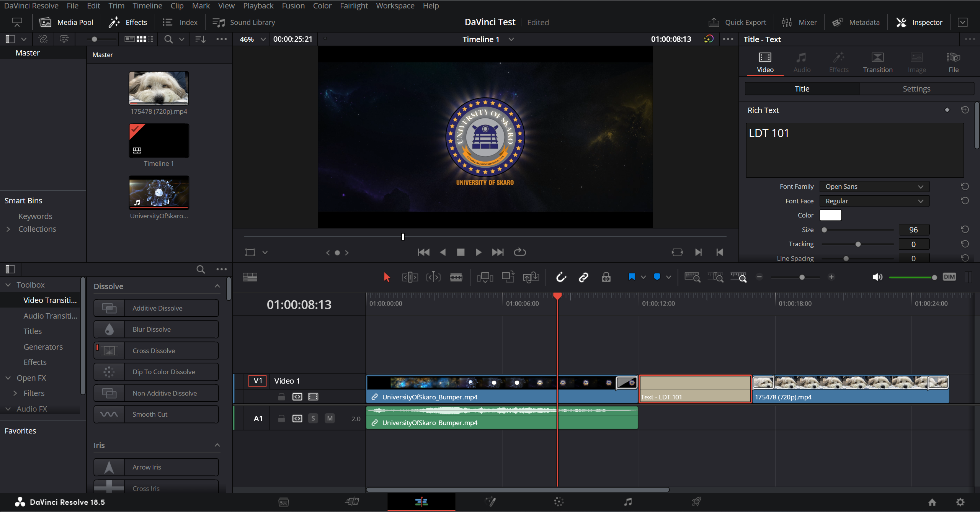This screenshot has height=512, width=980.
Task: Disable Video 1 track visibility
Action: click(x=313, y=397)
